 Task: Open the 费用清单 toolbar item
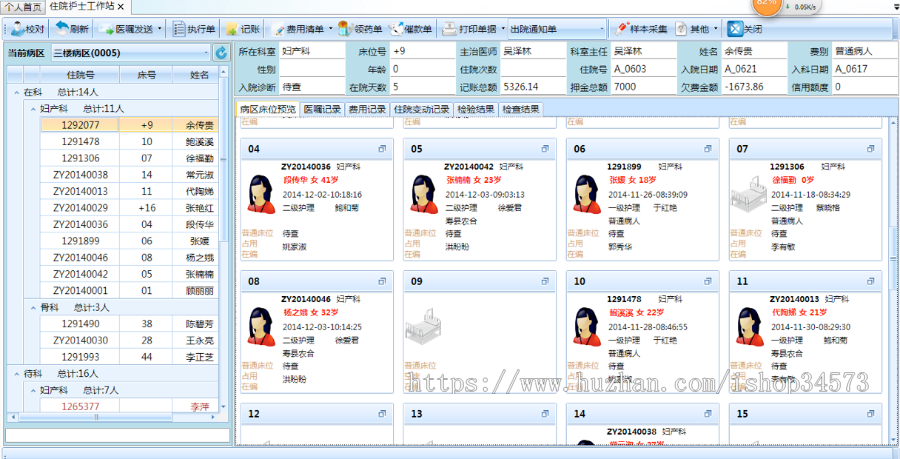(298, 29)
